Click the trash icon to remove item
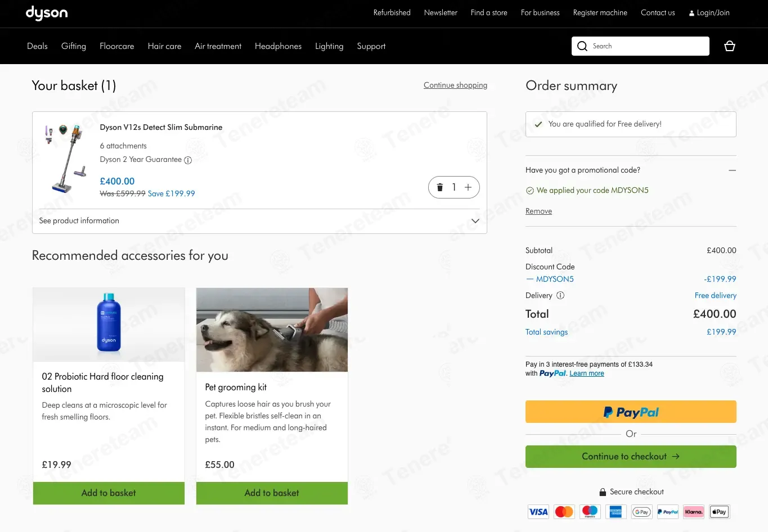Image resolution: width=768 pixels, height=532 pixels. pyautogui.click(x=440, y=187)
